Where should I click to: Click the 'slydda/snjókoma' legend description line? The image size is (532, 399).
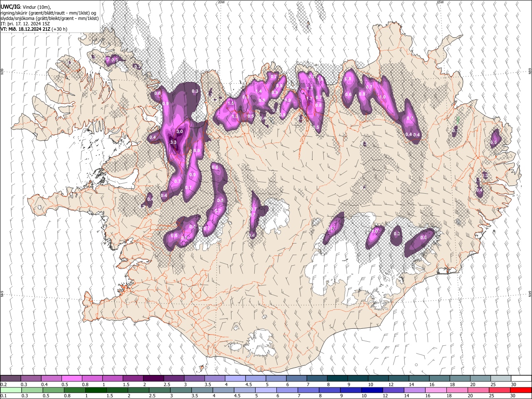(x=49, y=18)
